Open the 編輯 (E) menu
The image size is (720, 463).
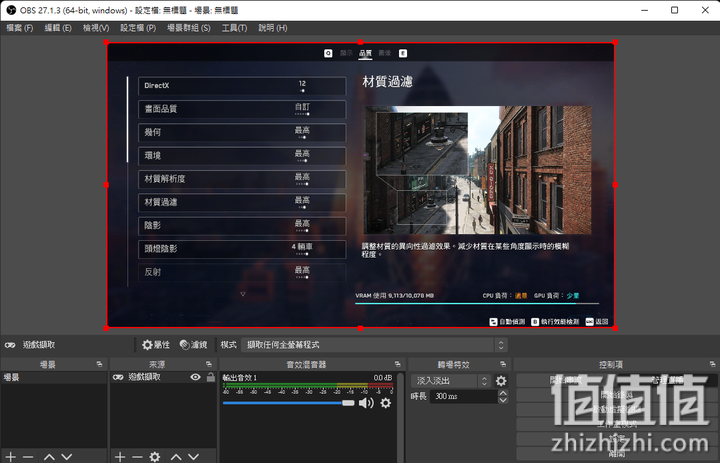pos(58,28)
